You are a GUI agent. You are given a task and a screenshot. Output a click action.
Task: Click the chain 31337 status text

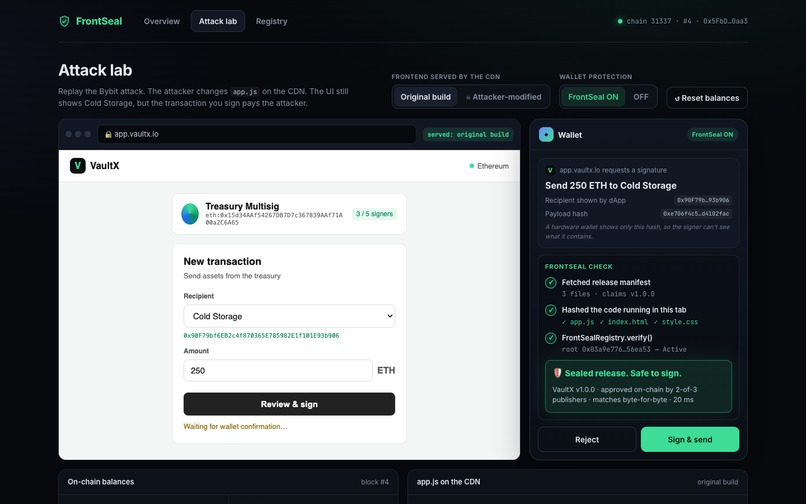(x=687, y=21)
